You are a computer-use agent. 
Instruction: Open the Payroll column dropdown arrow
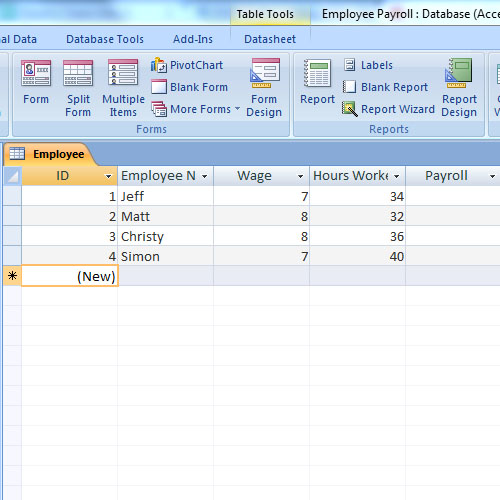[x=492, y=176]
